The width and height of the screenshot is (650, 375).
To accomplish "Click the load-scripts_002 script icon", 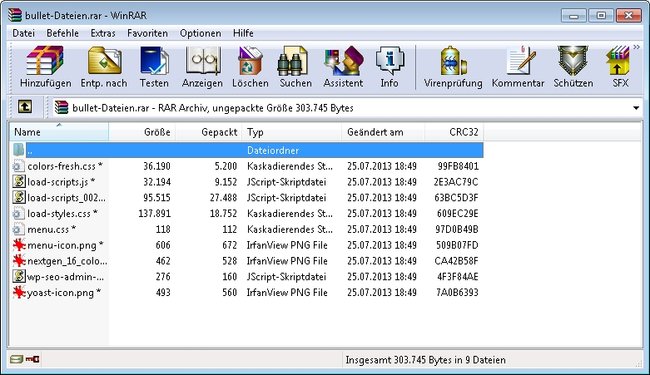I will (18, 197).
